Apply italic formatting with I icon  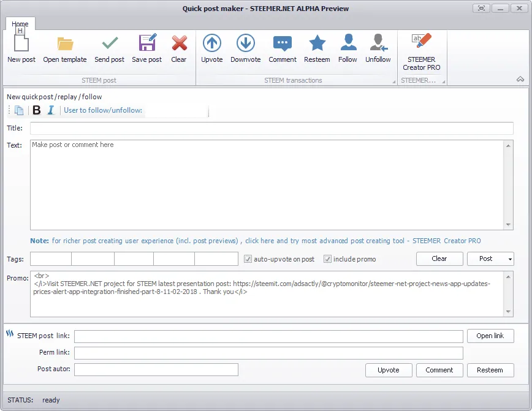pos(50,110)
